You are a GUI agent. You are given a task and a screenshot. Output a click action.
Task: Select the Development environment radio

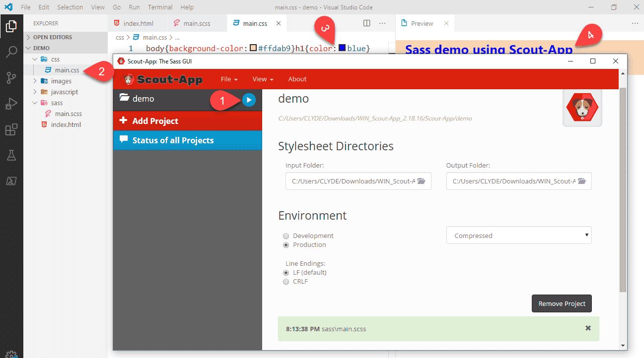(x=286, y=236)
